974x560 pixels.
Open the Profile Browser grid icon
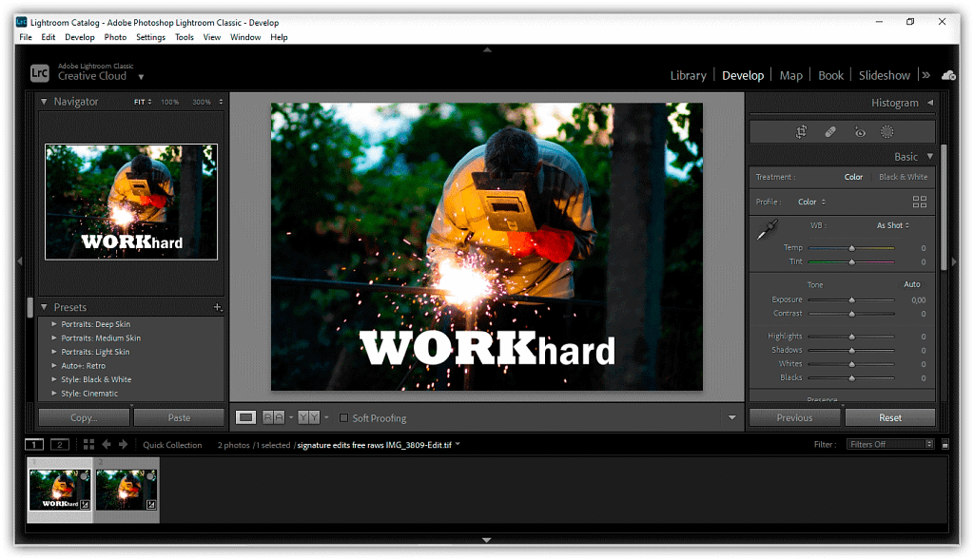920,202
